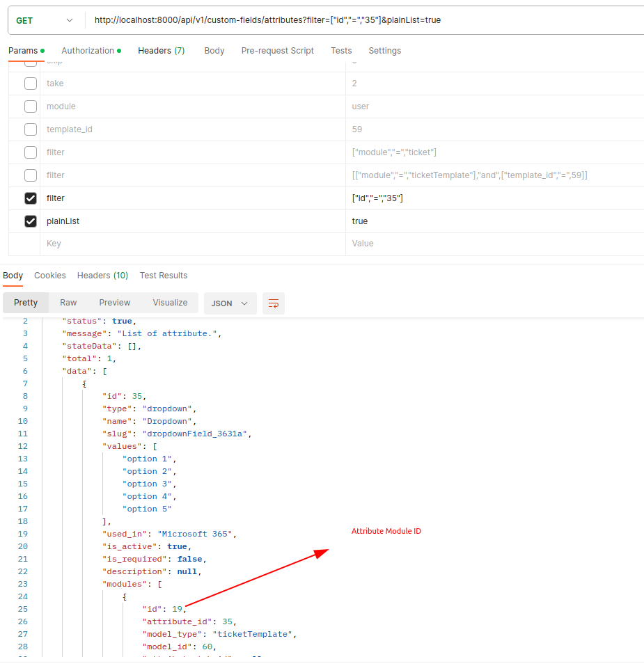Click the wrap lines icon in response toolbar
Viewport: 644px width, 666px height.
274,303
